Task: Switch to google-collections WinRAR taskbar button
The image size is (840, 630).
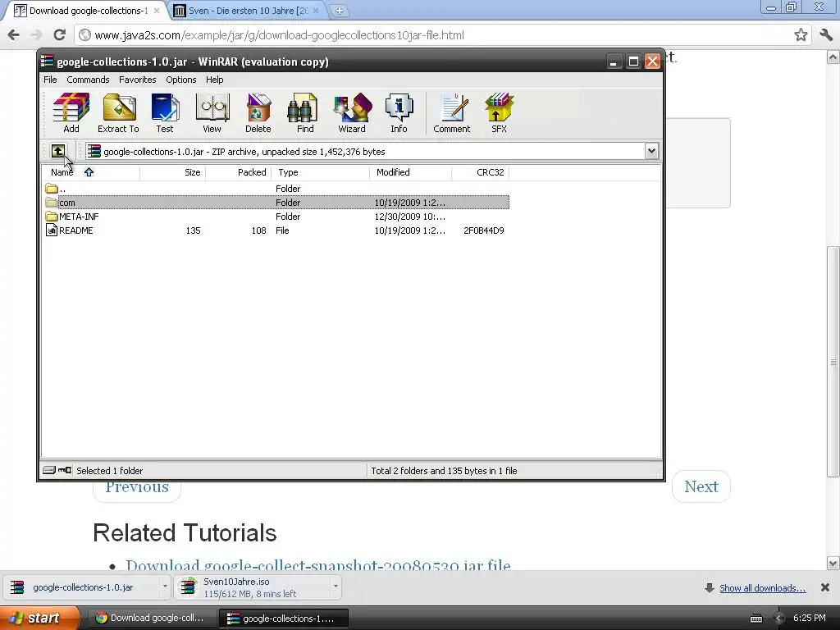Action: (x=284, y=619)
